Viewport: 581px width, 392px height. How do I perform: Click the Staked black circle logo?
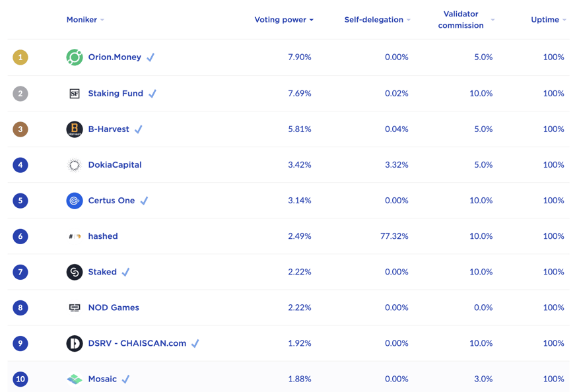[75, 273]
